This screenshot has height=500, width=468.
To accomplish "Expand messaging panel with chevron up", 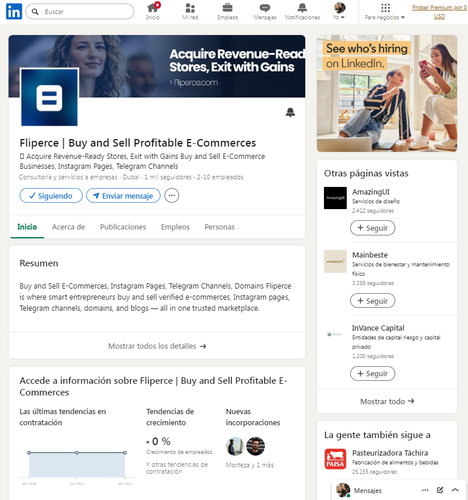I will [455, 490].
